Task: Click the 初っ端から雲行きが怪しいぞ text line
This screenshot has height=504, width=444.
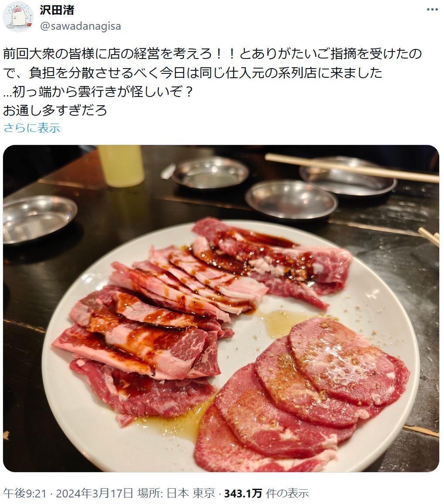Action: (98, 92)
